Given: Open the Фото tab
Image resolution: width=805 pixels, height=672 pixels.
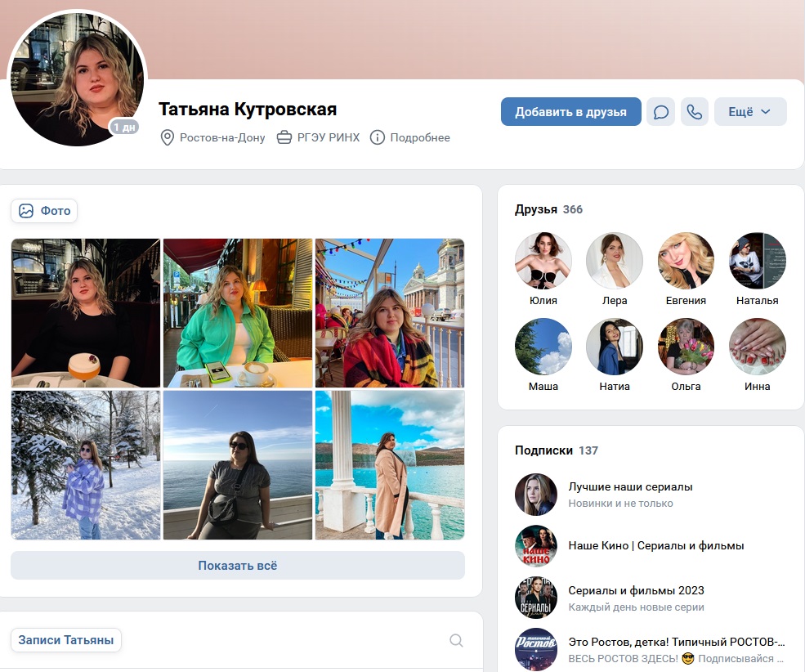Looking at the screenshot, I should coord(44,211).
